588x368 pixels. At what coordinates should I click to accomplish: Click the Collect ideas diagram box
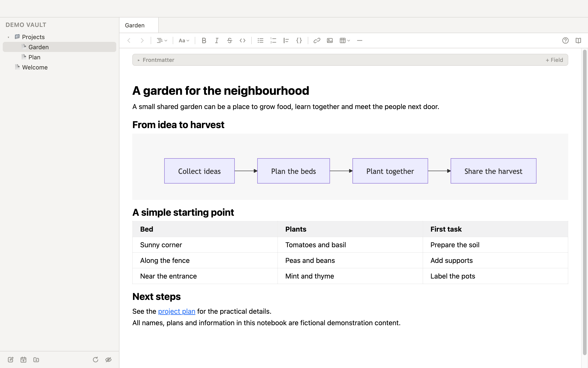click(199, 171)
